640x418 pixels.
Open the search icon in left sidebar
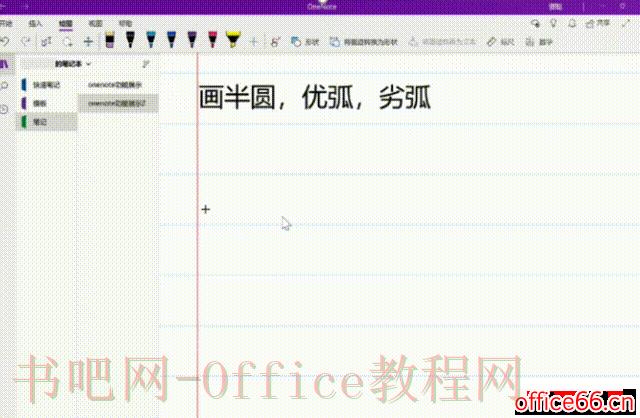point(4,85)
